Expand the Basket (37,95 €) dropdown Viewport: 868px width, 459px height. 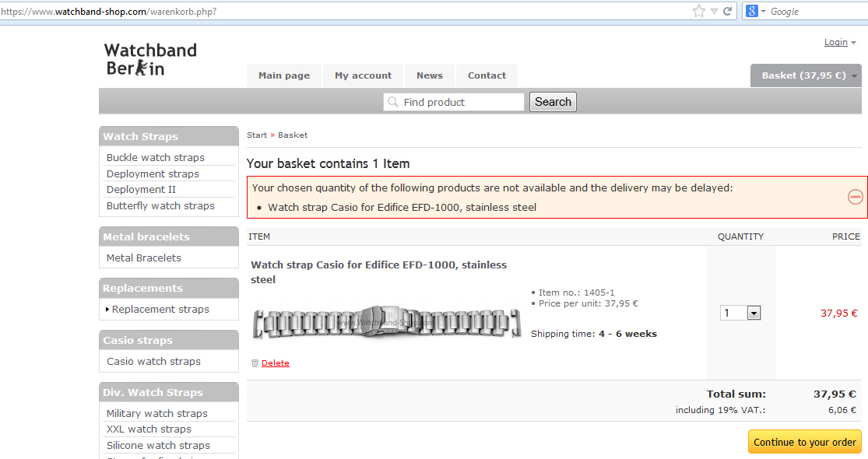pos(856,76)
